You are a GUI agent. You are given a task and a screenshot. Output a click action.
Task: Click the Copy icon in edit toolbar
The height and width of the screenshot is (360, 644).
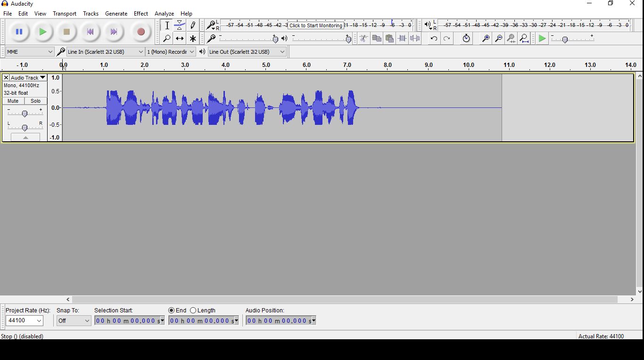(x=376, y=39)
